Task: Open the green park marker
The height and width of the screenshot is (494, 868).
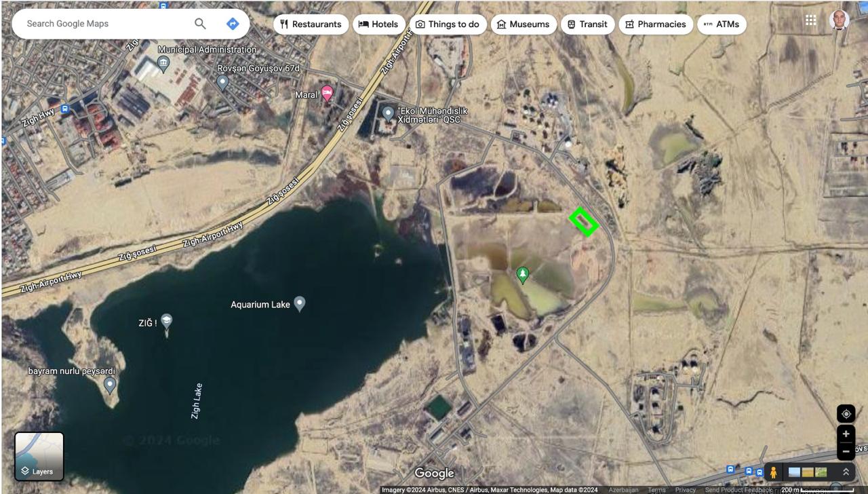Action: tap(522, 275)
